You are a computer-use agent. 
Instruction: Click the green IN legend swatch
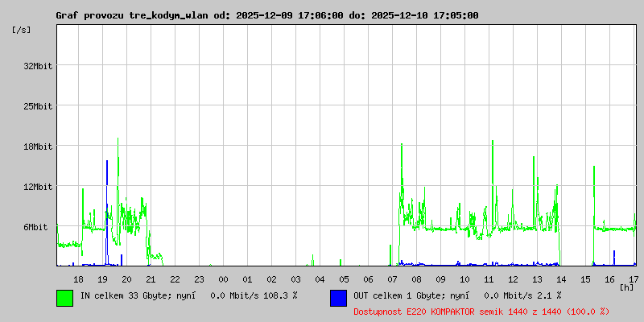click(x=65, y=298)
